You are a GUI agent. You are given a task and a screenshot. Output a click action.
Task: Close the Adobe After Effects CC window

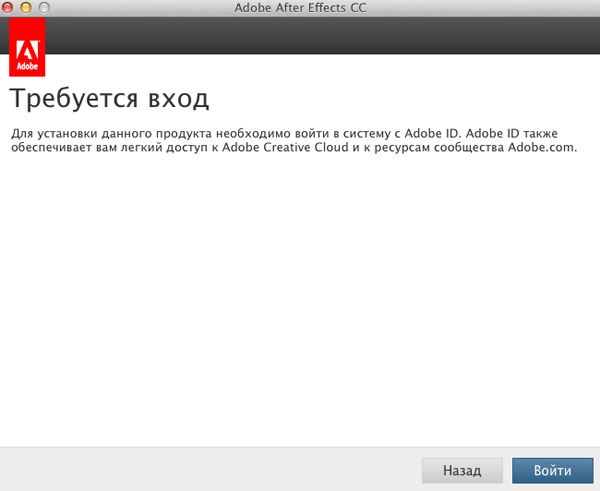[x=7, y=7]
